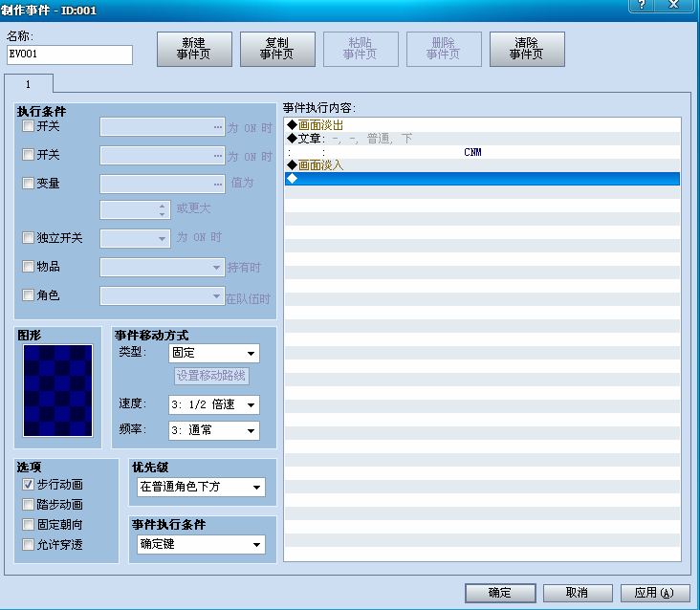Viewport: 700px width, 610px height.
Task: Select the 画面淡入 command line
Action: pyautogui.click(x=482, y=165)
